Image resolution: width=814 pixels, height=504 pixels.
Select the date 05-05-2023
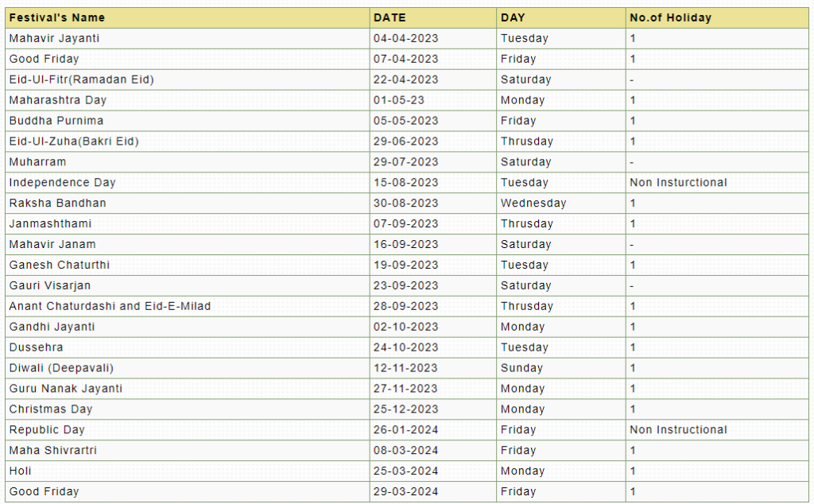(405, 121)
